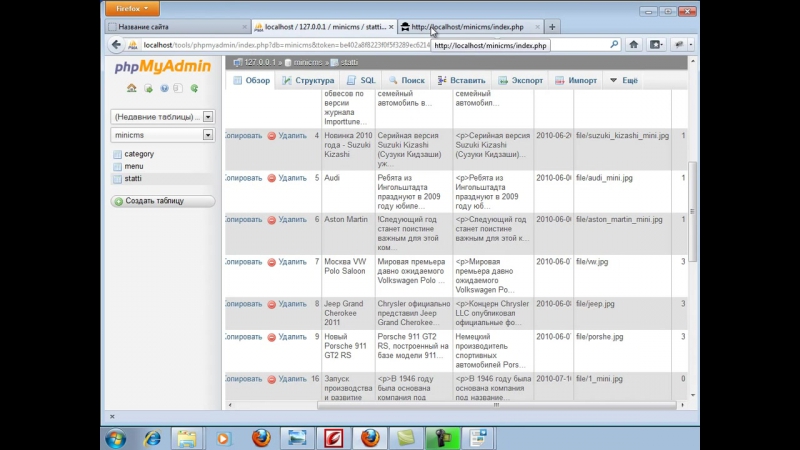The height and width of the screenshot is (450, 800).
Task: Open phpMyAdmin home icon in sidebar
Action: click(x=132, y=88)
